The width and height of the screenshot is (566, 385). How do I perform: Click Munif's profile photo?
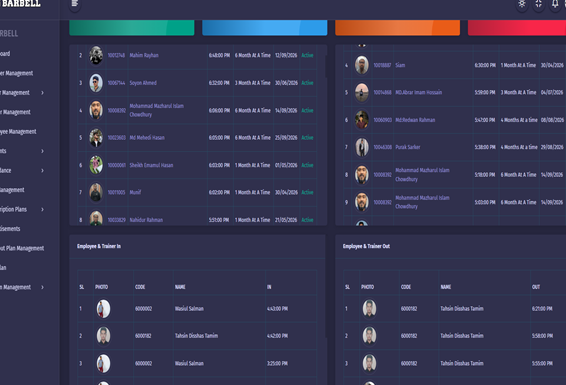click(x=96, y=192)
